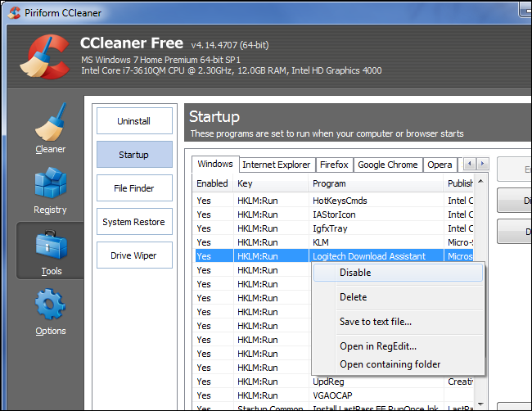Viewport: 532px width, 411px height.
Task: Select Open in RegEdit... menu entry
Action: tap(398, 346)
